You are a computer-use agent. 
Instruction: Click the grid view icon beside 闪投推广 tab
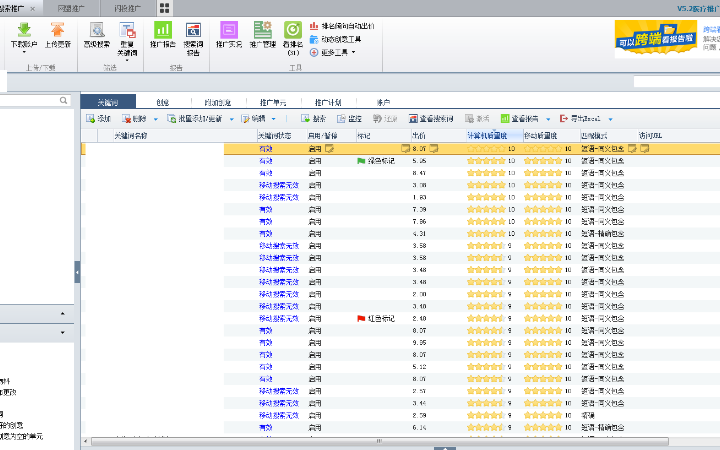pos(164,8)
